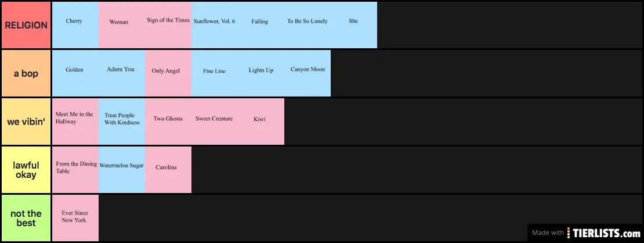Select the 'we vibin'' tier label
Viewport: 644px width, 243px height.
click(x=26, y=121)
